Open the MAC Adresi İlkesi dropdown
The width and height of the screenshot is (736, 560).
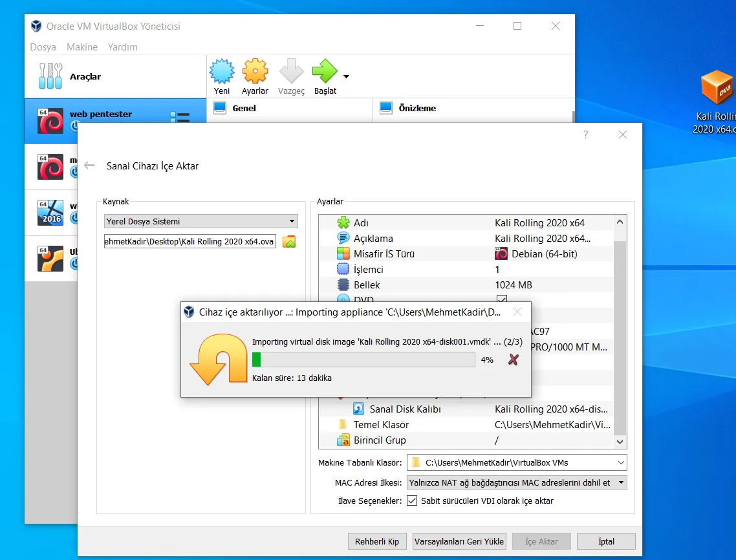[517, 482]
